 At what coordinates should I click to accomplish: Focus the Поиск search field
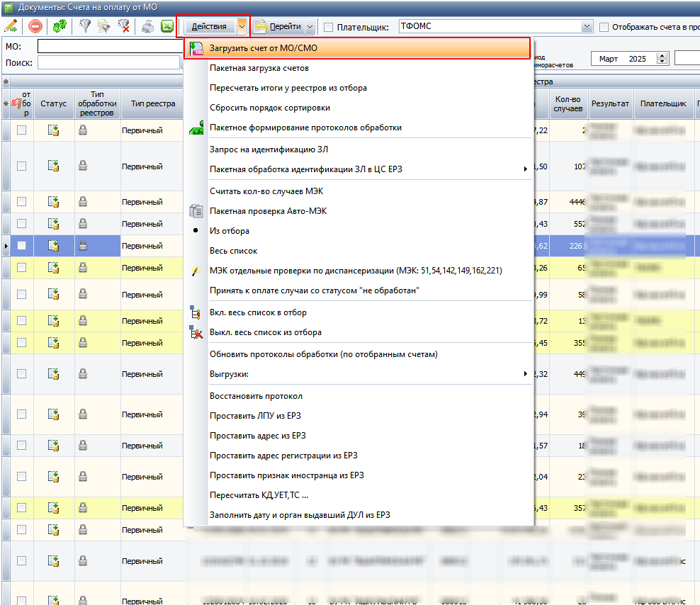(109, 63)
